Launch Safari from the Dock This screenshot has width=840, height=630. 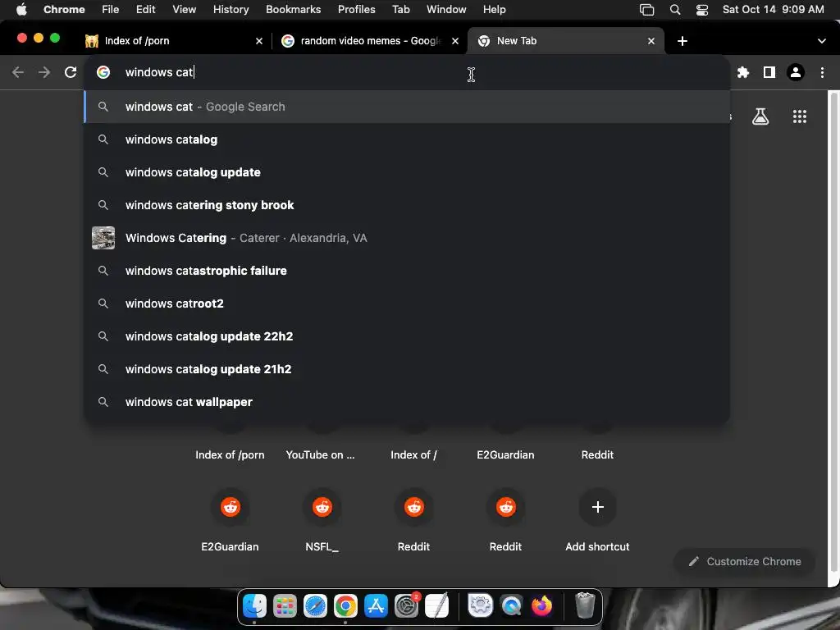(x=315, y=606)
